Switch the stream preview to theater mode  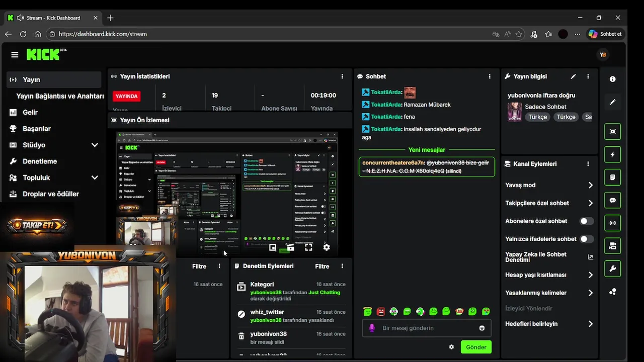(x=290, y=247)
